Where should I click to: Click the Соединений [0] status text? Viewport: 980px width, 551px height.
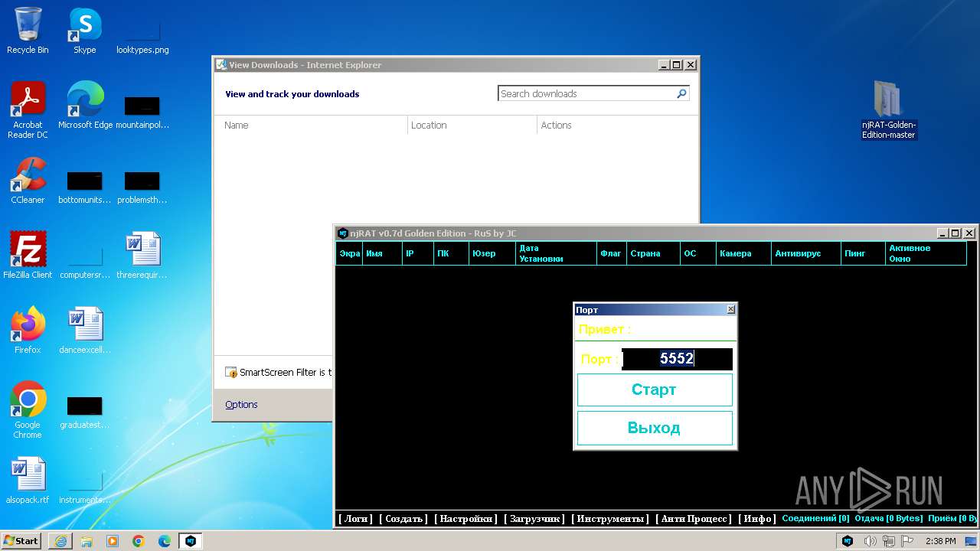pyautogui.click(x=815, y=519)
